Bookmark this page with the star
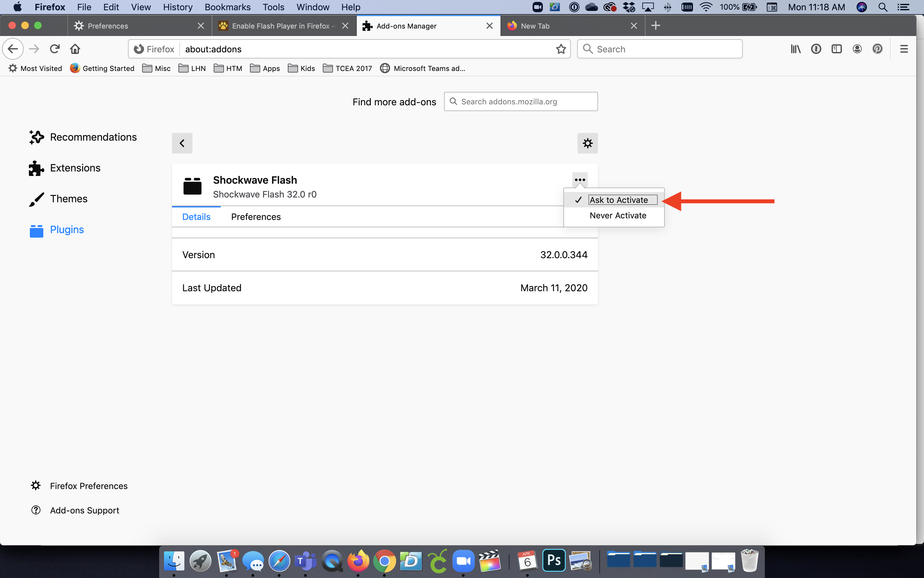Viewport: 924px width, 578px height. click(560, 49)
